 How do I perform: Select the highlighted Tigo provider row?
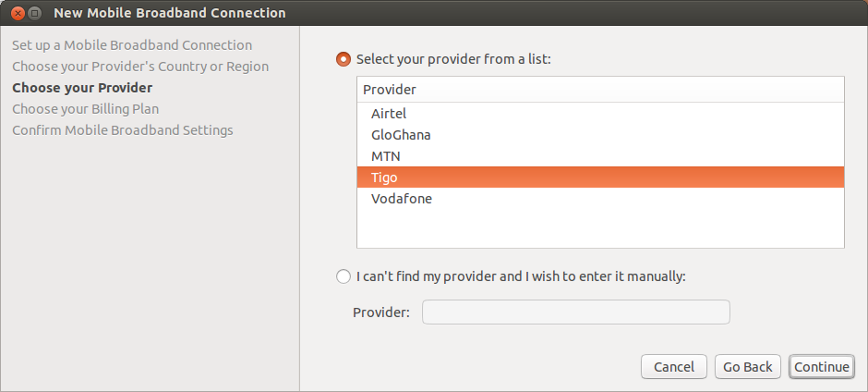(600, 178)
